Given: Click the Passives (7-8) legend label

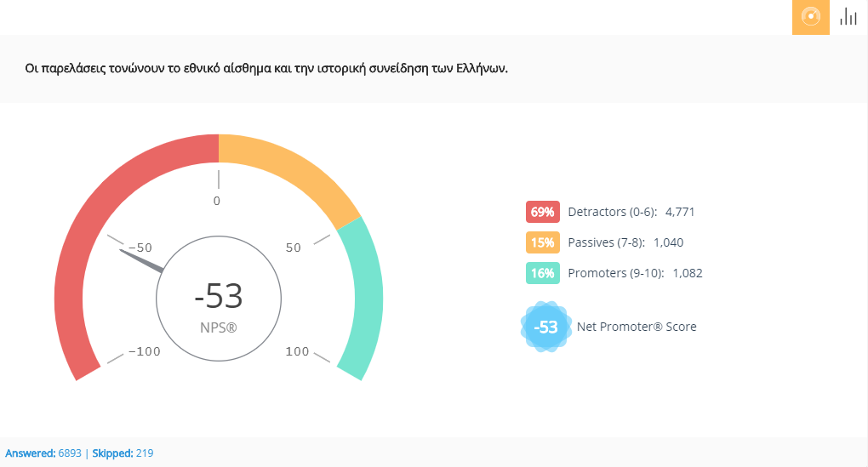Looking at the screenshot, I should [x=602, y=242].
